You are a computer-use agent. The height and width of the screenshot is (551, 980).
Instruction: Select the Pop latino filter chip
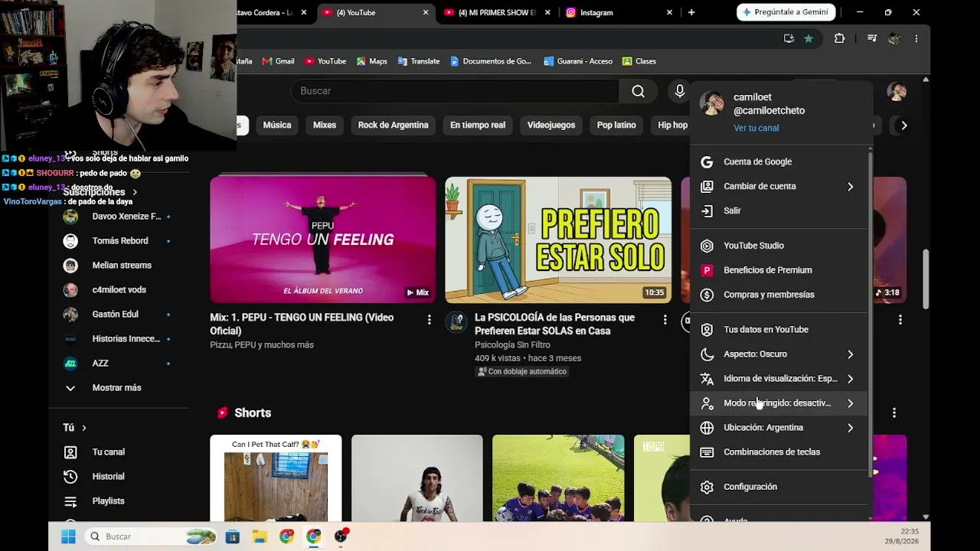coord(616,126)
